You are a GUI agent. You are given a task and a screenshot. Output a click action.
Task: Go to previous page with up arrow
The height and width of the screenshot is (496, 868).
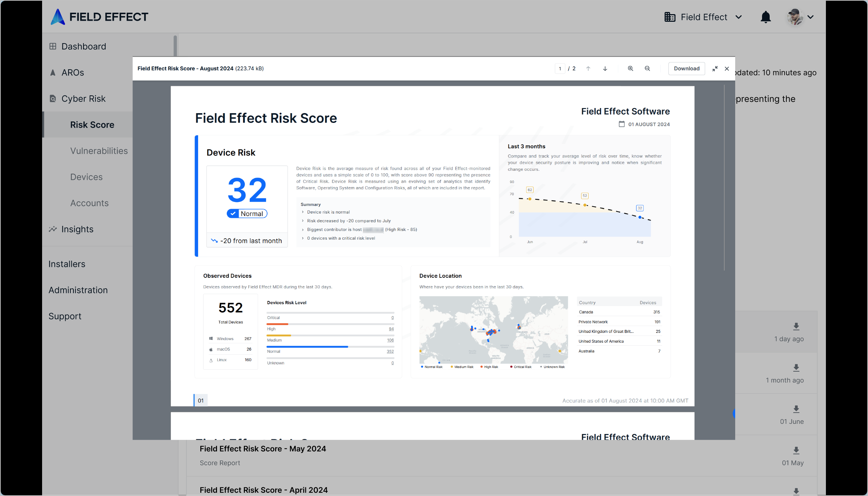[x=588, y=69]
